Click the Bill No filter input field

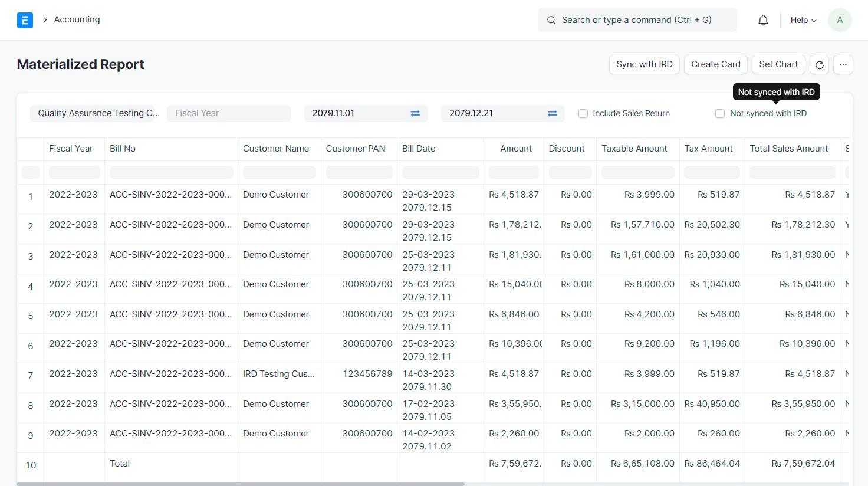171,172
